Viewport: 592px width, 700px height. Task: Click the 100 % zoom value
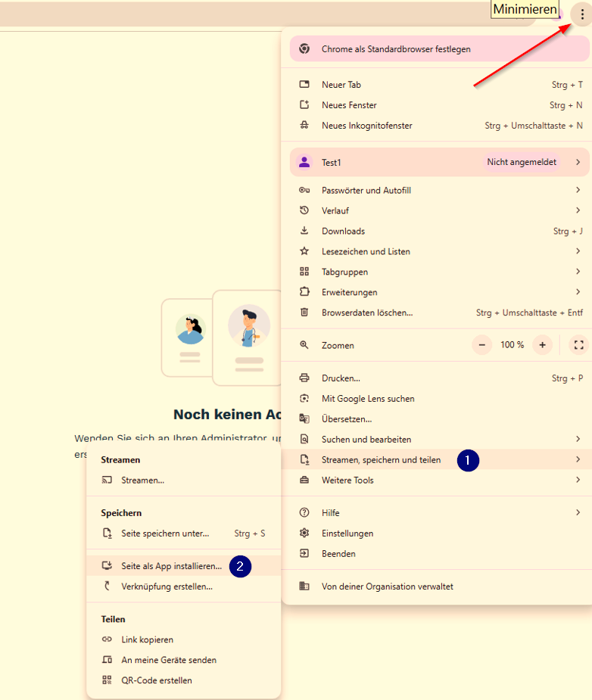coord(512,344)
